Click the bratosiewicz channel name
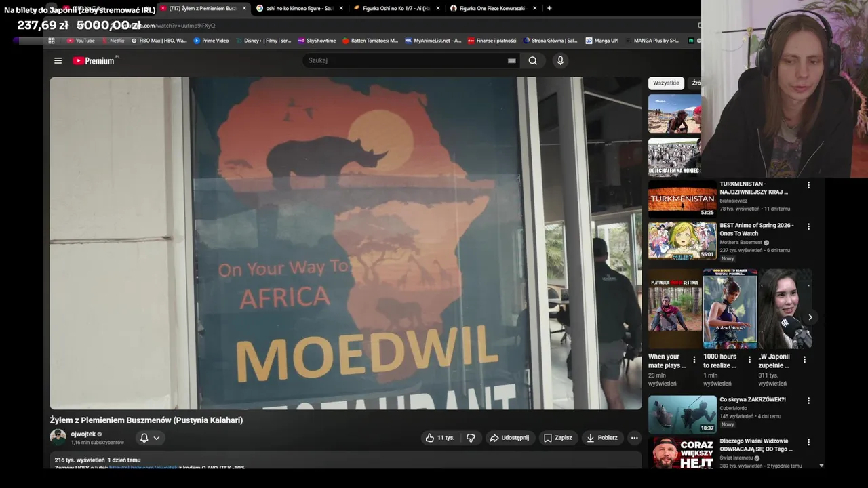Screen dimensions: 868x488 point(735,201)
